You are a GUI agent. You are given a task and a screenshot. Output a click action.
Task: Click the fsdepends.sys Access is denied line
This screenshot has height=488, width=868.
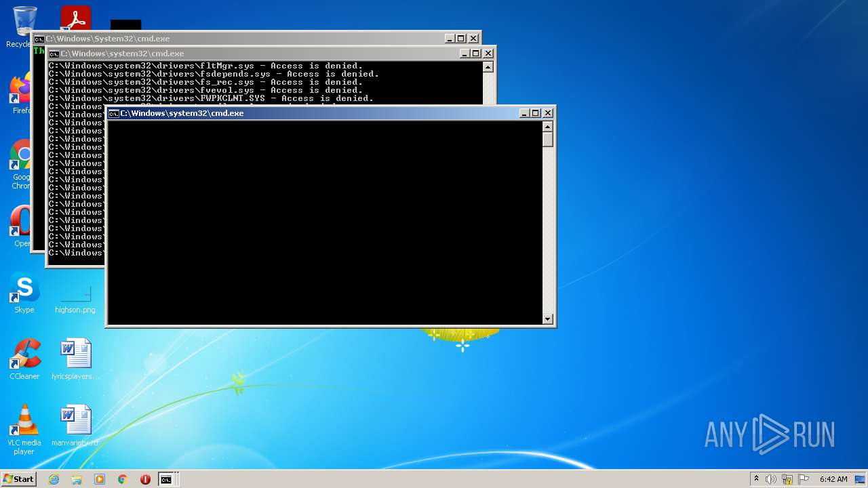tap(214, 74)
